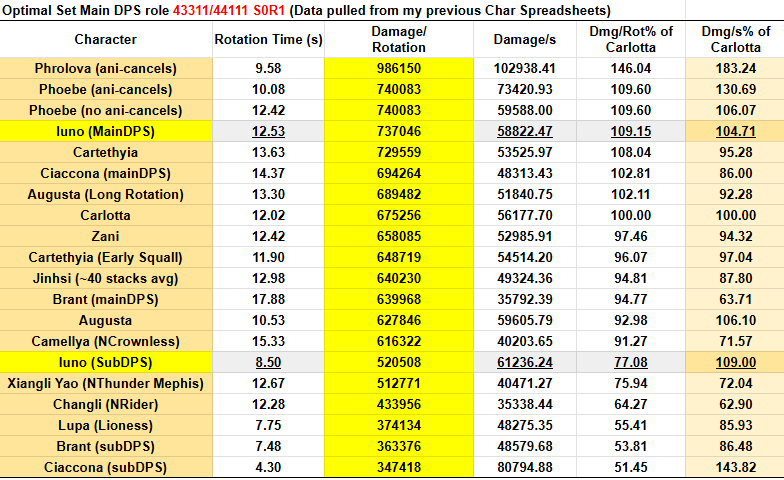Click Jinhsi's Damage/s value 49324.36
Screen dimensions: 784x480
click(x=524, y=278)
